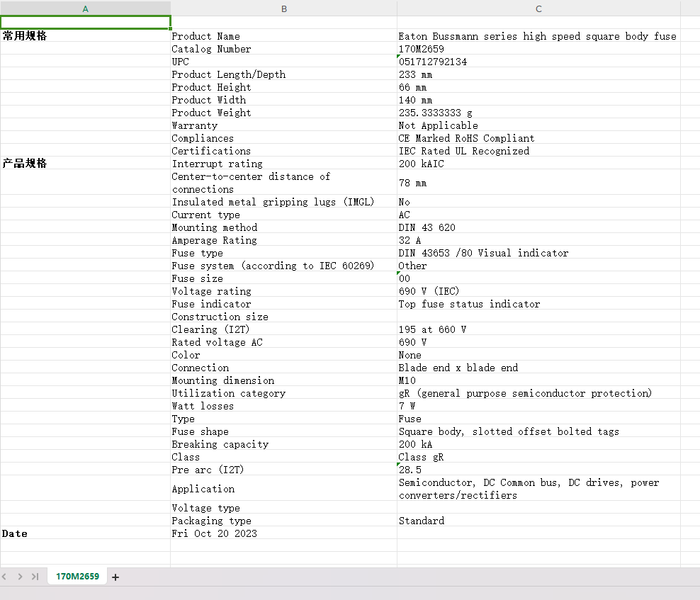Click the '32 A' amperage value

(x=538, y=240)
